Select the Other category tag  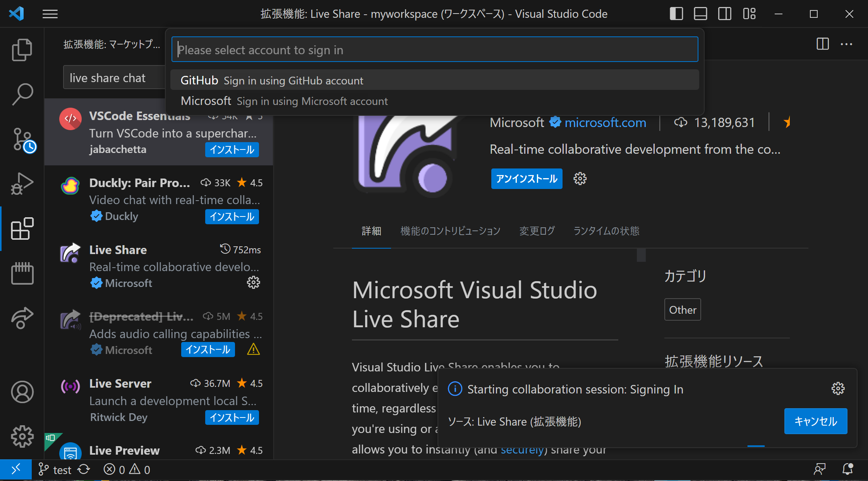pyautogui.click(x=683, y=309)
